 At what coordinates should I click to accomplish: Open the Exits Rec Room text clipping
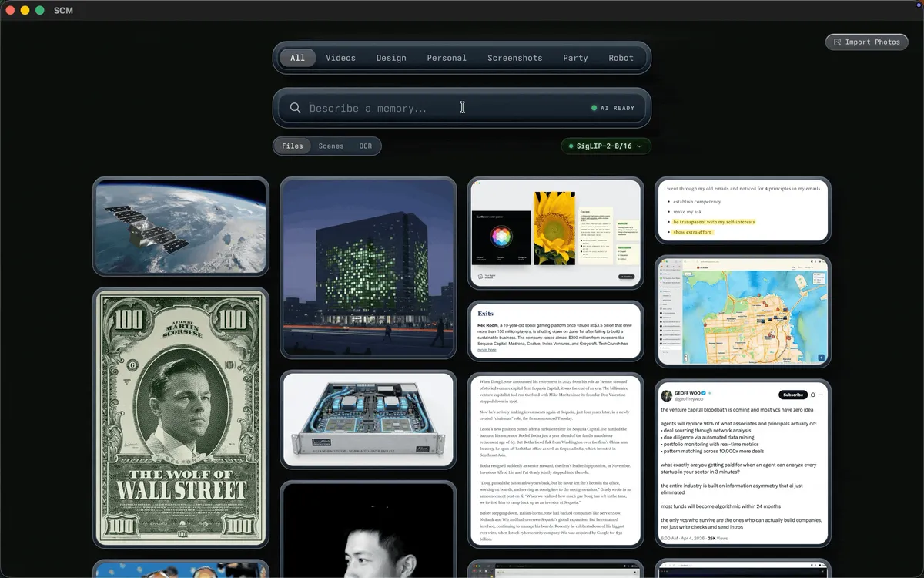pos(555,331)
